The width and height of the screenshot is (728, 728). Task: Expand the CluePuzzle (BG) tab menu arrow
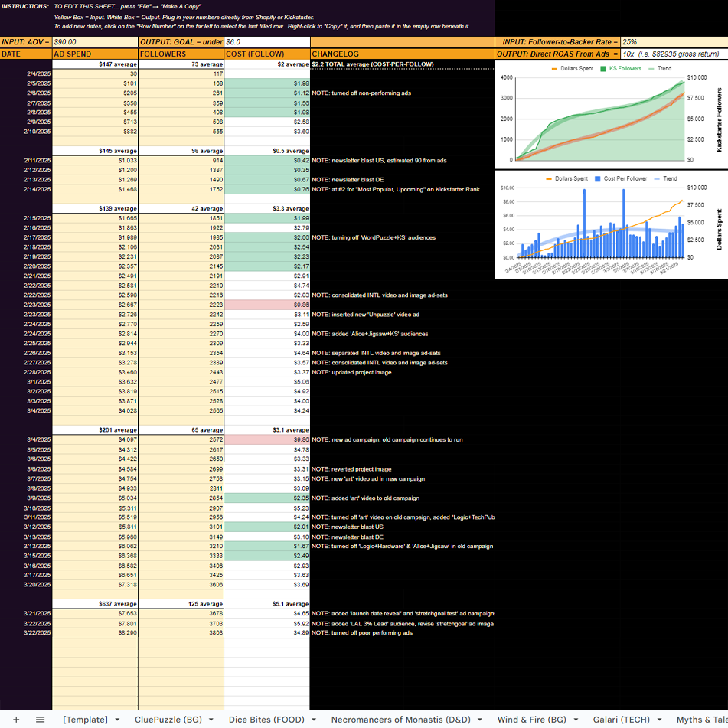pyautogui.click(x=212, y=720)
